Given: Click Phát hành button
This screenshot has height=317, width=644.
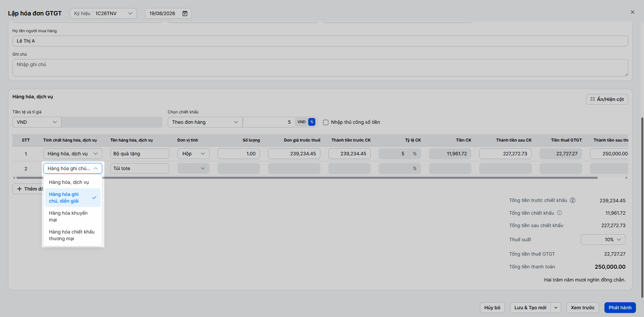Looking at the screenshot, I should pyautogui.click(x=620, y=308).
